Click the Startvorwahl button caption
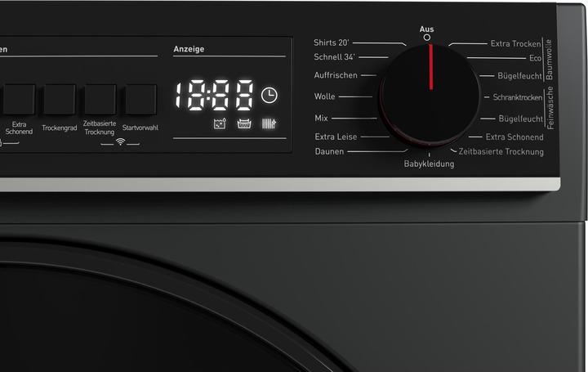The width and height of the screenshot is (588, 372). [140, 128]
